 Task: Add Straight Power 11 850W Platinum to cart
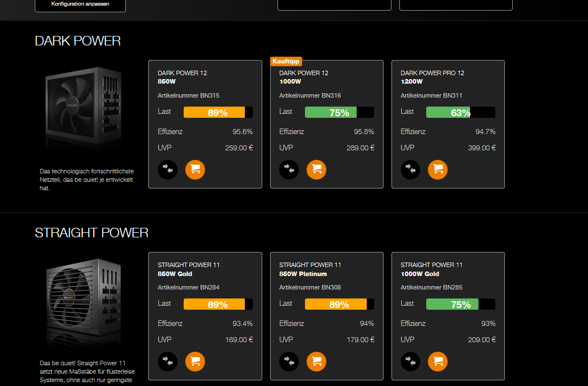317,362
